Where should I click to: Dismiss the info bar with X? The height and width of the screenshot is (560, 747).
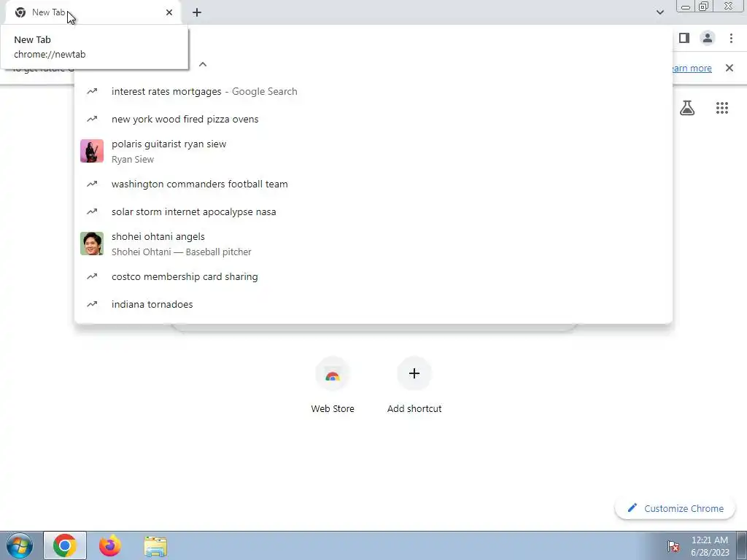(x=729, y=68)
